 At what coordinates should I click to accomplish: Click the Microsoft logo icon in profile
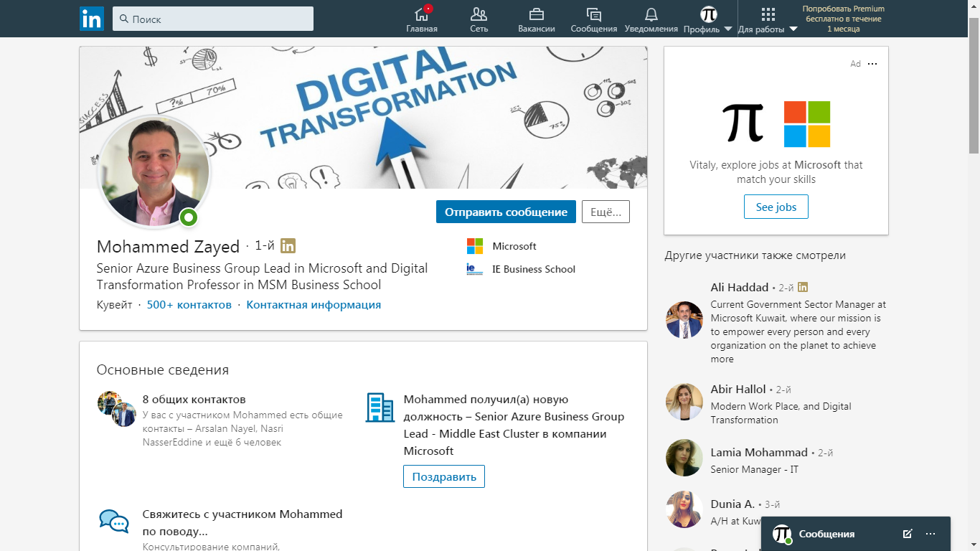[475, 246]
